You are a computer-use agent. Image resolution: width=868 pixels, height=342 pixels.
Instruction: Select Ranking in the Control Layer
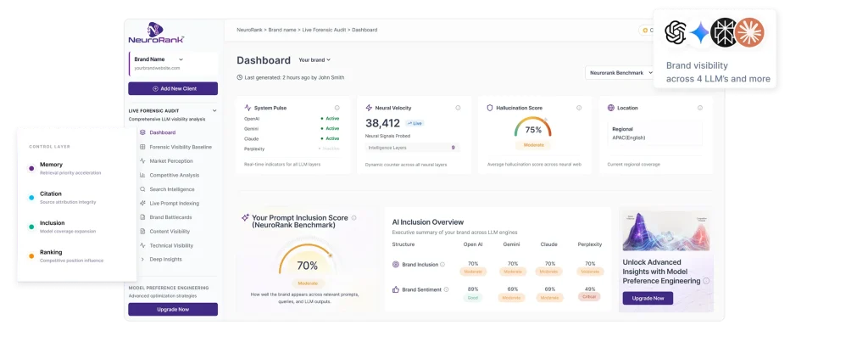pyautogui.click(x=66, y=255)
